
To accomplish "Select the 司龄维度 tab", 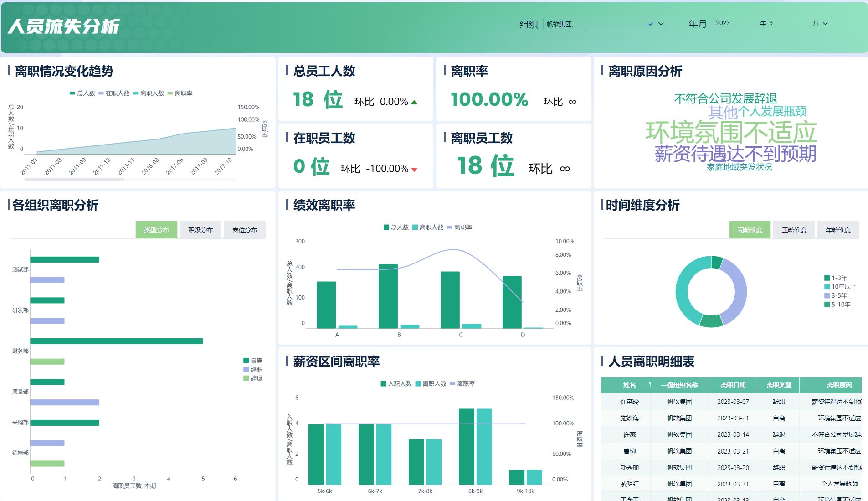I will click(750, 230).
